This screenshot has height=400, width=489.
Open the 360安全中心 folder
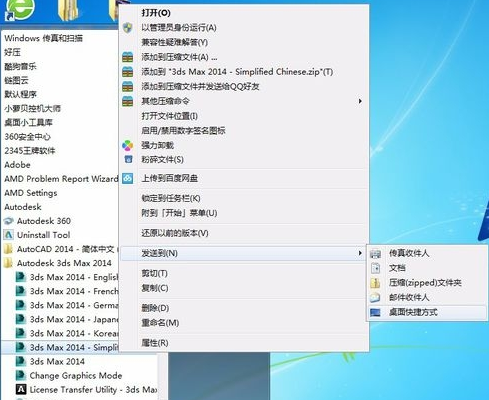(27, 137)
